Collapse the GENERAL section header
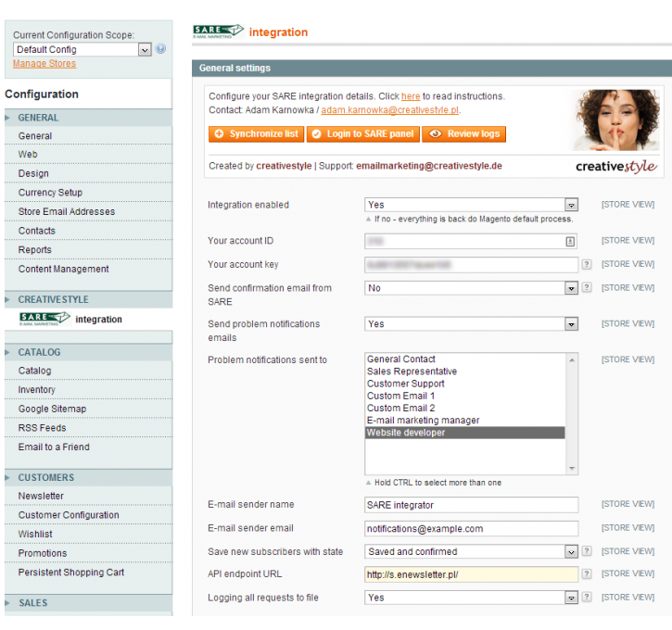The height and width of the screenshot is (630, 672). 89,118
